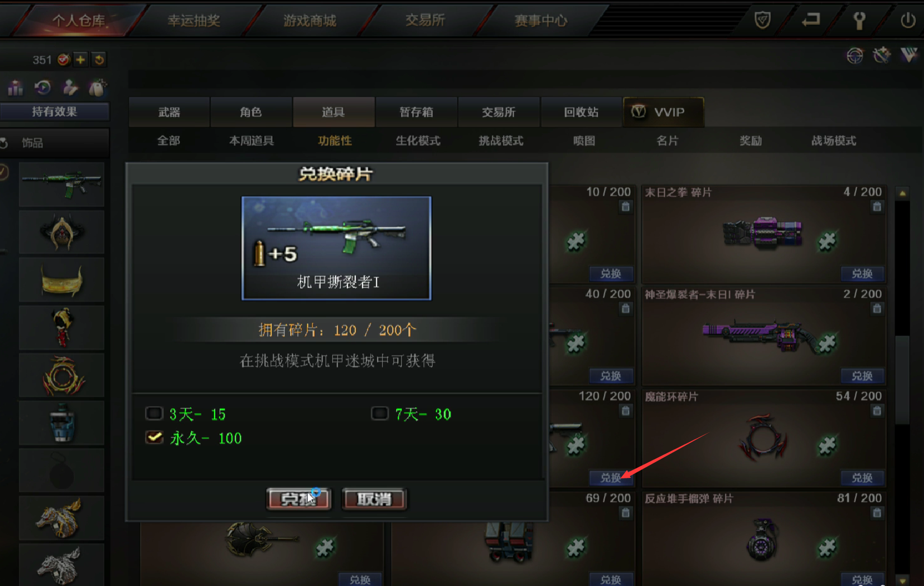This screenshot has width=924, height=586.
Task: Click the puzzle piece icon on 魔能环碎片
Action: pos(827,446)
